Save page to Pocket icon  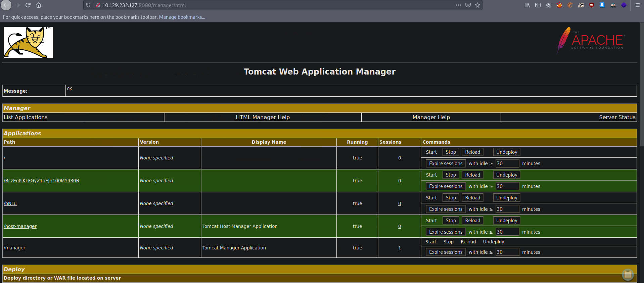[468, 5]
